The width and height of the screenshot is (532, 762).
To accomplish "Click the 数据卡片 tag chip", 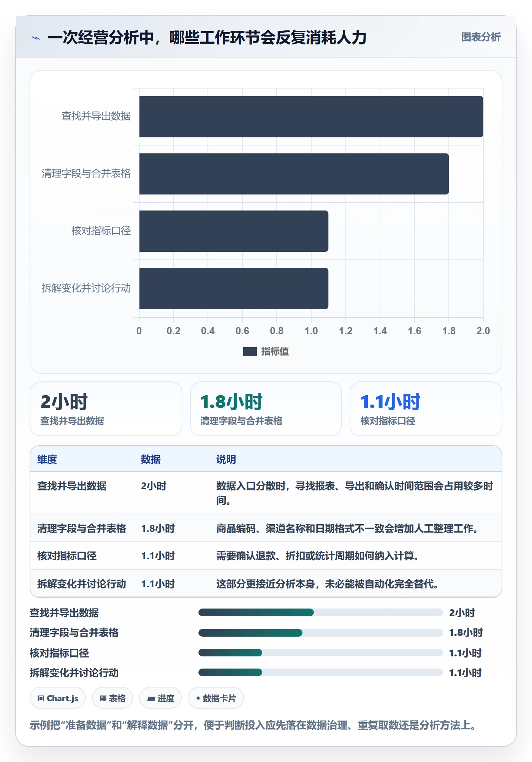I will 216,698.
